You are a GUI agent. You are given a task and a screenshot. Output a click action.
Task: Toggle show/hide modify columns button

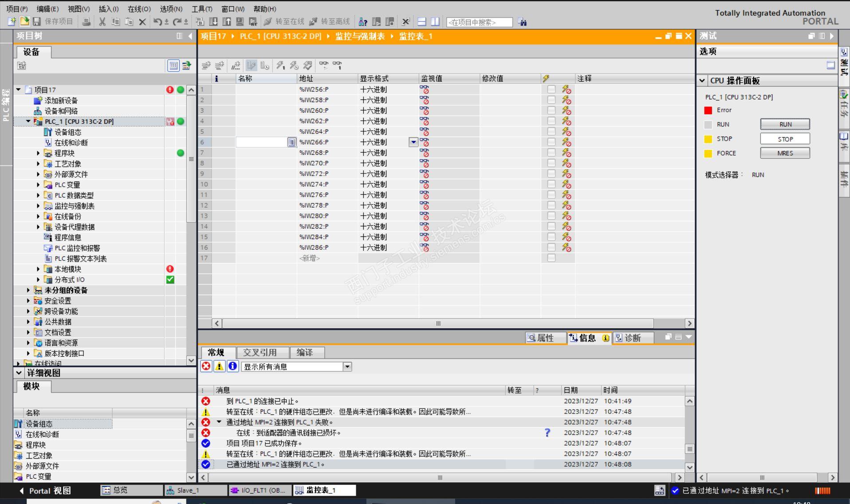coord(252,66)
